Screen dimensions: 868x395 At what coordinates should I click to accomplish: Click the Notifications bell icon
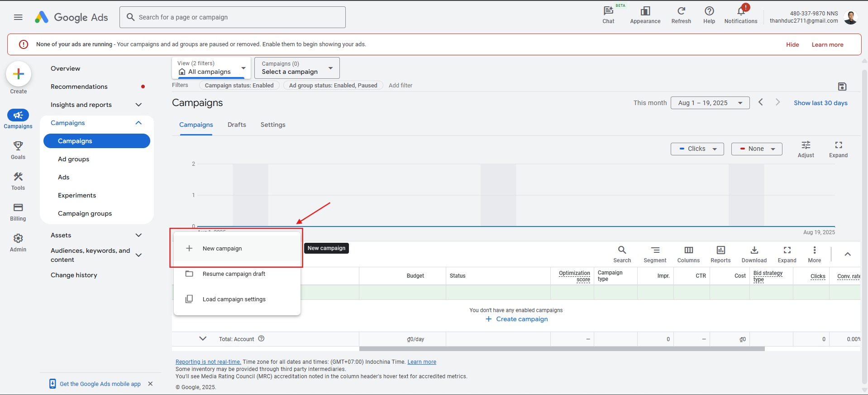(x=740, y=12)
